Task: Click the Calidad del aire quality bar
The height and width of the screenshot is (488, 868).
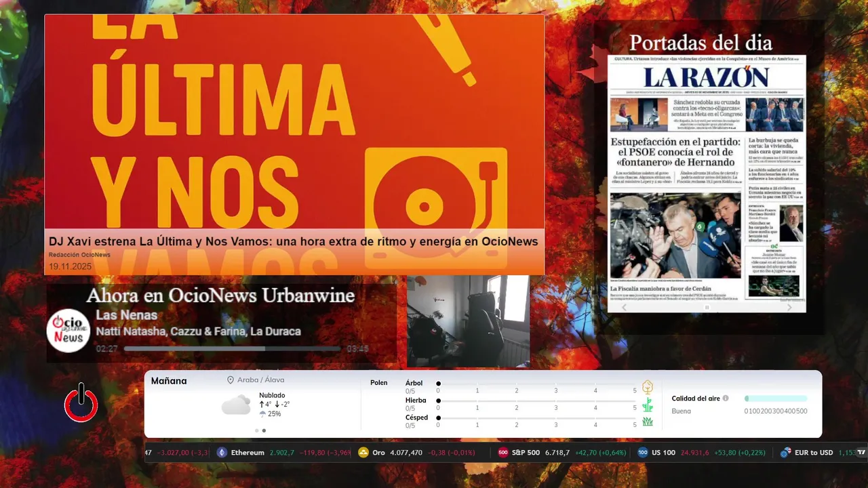Action: click(x=776, y=399)
